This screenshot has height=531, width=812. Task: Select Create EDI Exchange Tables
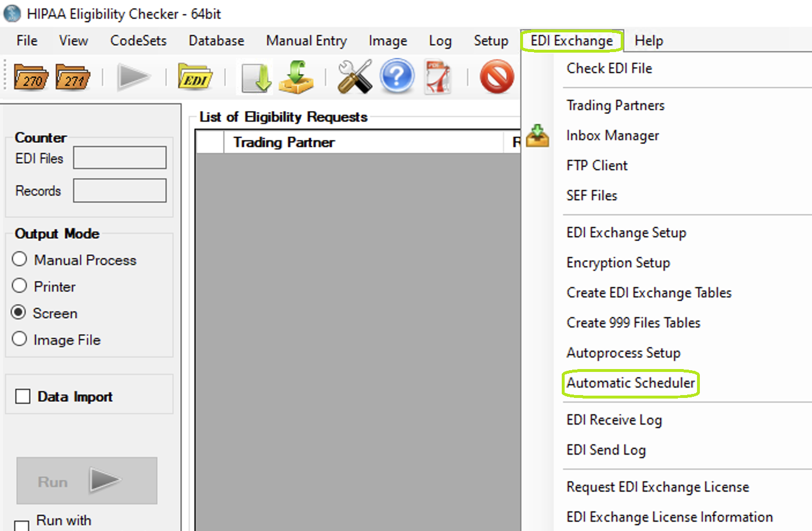tap(649, 293)
